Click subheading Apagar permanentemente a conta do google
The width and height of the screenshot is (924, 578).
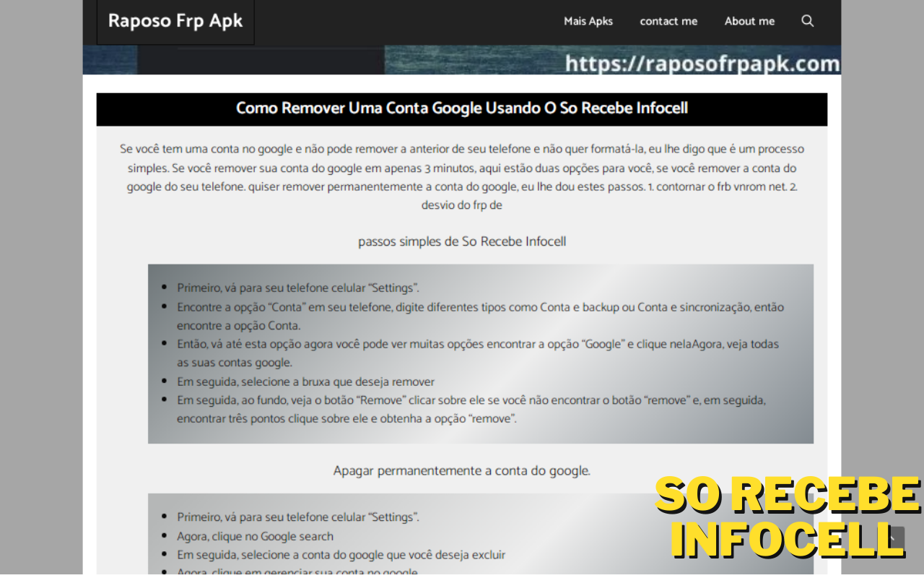coord(462,471)
